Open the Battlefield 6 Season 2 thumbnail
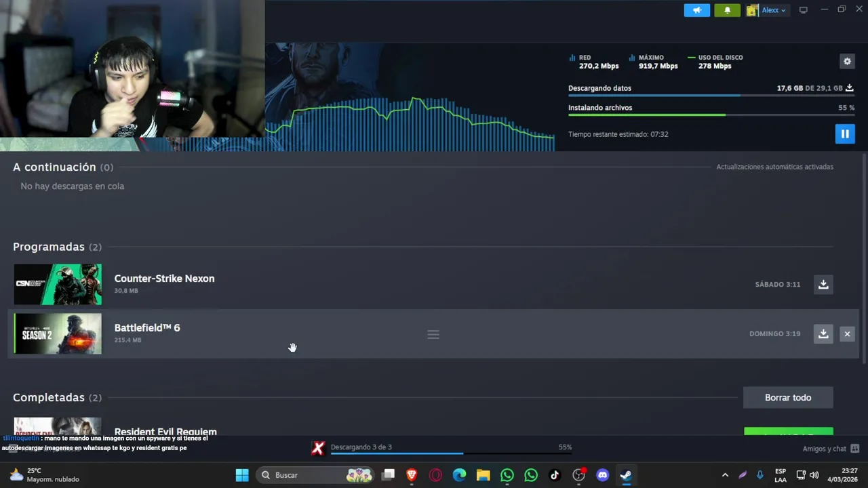Viewport: 868px width, 488px height. (x=58, y=333)
